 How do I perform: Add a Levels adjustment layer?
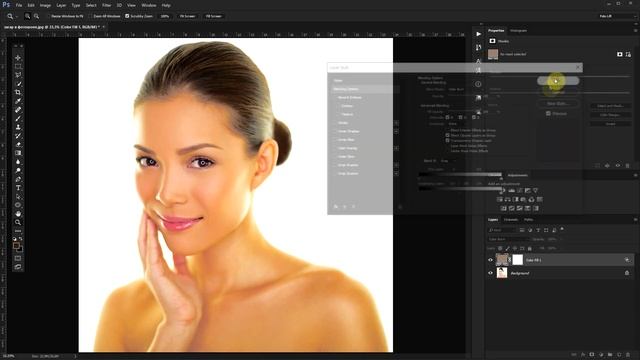point(511,191)
